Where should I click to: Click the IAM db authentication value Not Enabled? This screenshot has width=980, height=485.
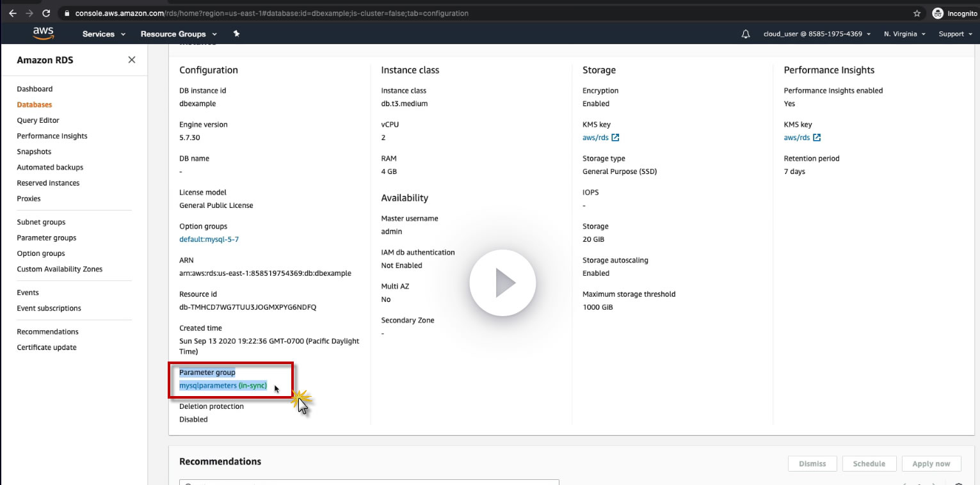tap(402, 266)
